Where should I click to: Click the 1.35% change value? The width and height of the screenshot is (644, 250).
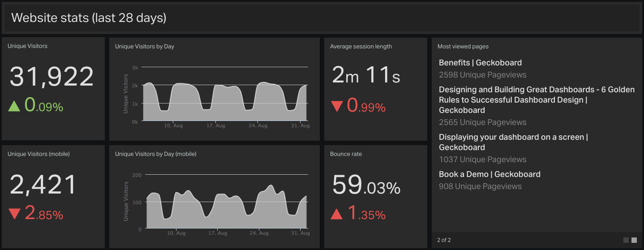point(366,214)
